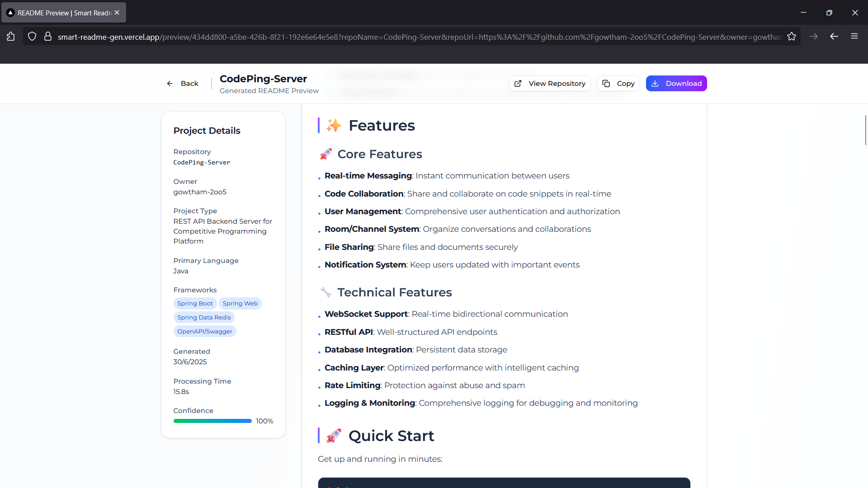This screenshot has width=868, height=488.
Task: Click the Spring Data Redis tag
Action: pyautogui.click(x=204, y=318)
